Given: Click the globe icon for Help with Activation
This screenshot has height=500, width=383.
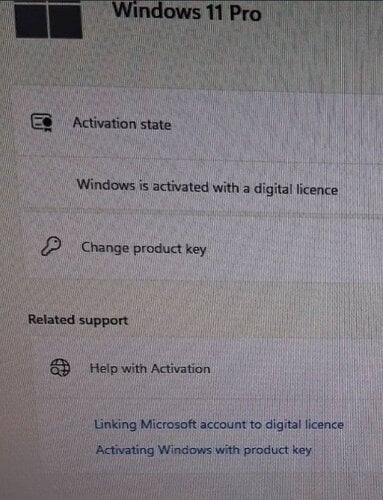Looking at the screenshot, I should click(x=60, y=368).
